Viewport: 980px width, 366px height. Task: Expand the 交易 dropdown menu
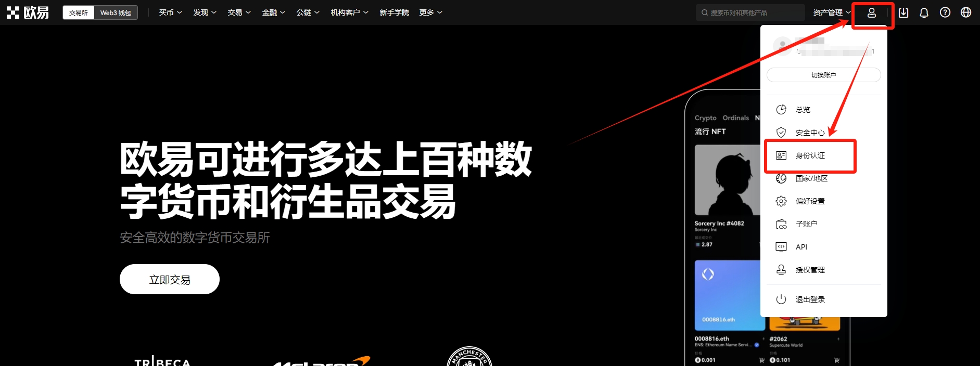[x=239, y=12]
